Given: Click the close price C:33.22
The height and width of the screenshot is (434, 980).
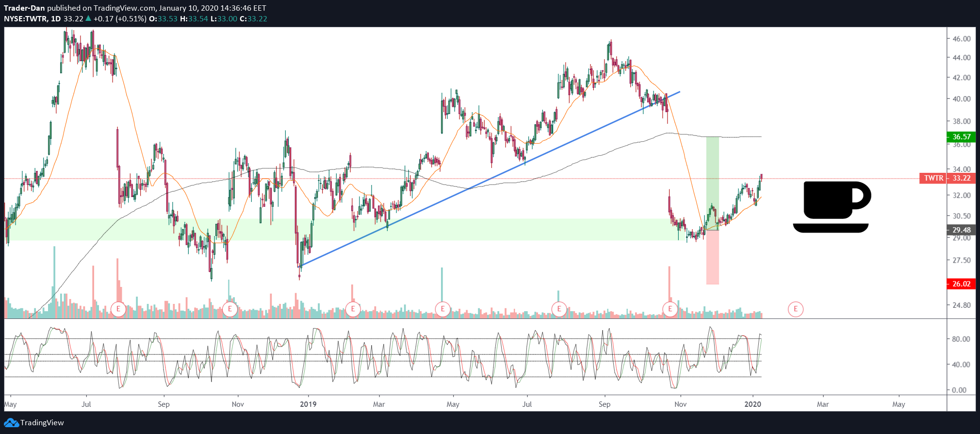Looking at the screenshot, I should [x=254, y=19].
